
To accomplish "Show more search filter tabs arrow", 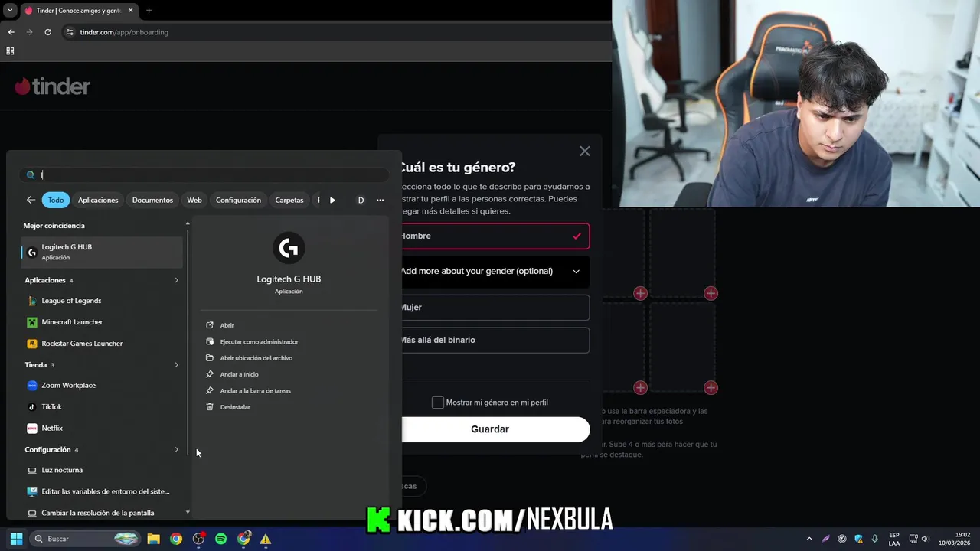I will [x=332, y=200].
